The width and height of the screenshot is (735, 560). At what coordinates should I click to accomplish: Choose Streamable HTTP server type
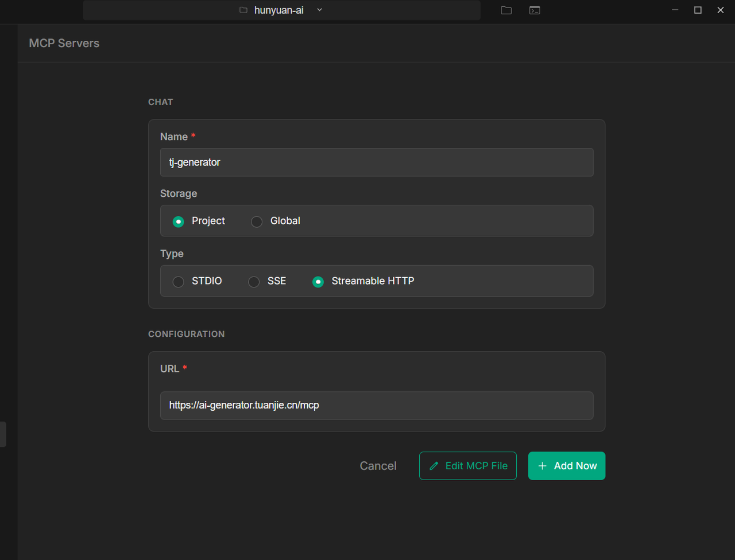point(363,281)
